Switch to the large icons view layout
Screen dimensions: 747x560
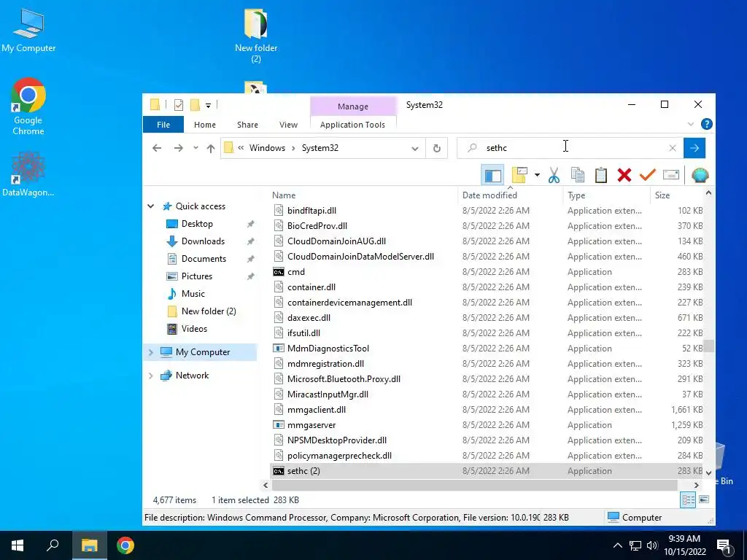pos(704,499)
